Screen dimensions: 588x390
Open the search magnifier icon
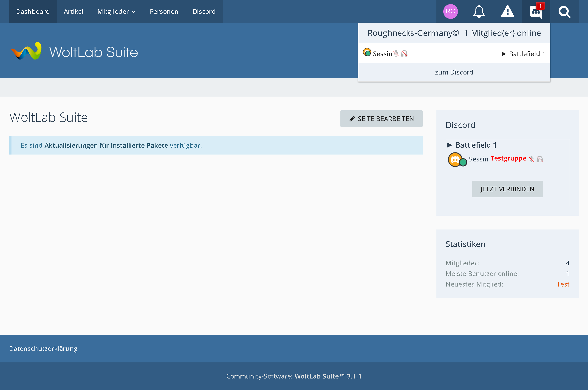tap(564, 12)
